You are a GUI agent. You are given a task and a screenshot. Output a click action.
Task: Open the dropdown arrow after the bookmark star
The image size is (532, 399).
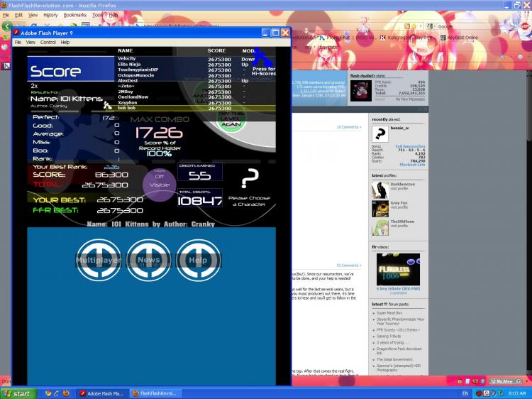tap(421, 26)
